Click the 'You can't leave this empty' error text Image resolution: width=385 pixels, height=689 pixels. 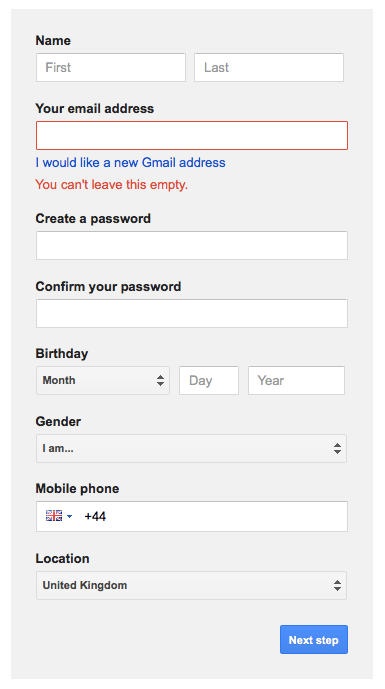112,185
